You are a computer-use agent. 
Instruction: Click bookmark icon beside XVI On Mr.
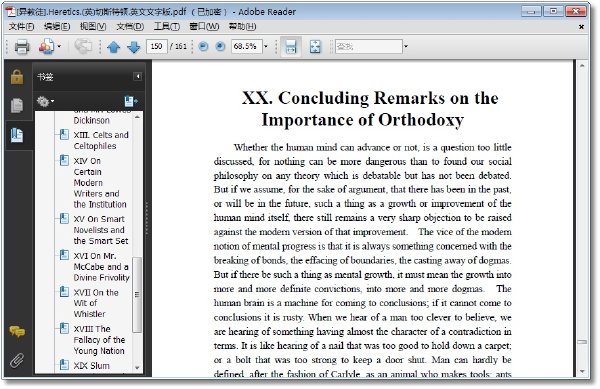coord(64,255)
